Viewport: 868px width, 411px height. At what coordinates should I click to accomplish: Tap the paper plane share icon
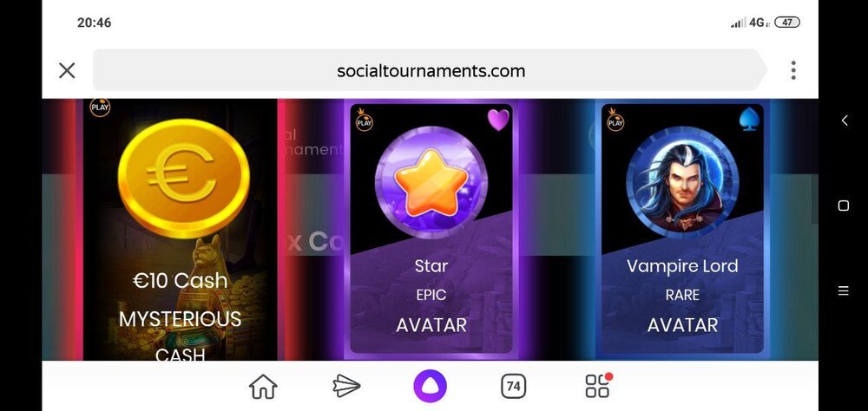coord(346,386)
